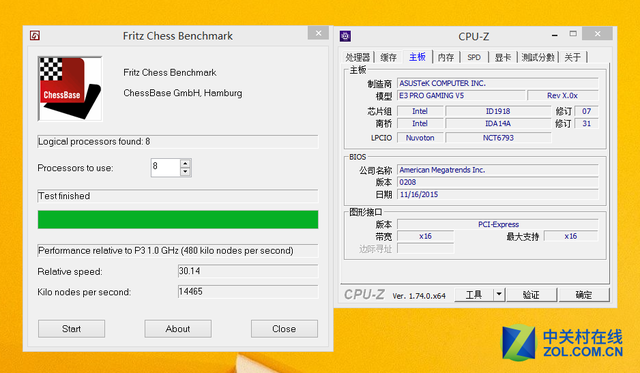This screenshot has height=373, width=640.
Task: Switch to the 处理器 tab in CPU-Z
Action: (x=358, y=58)
